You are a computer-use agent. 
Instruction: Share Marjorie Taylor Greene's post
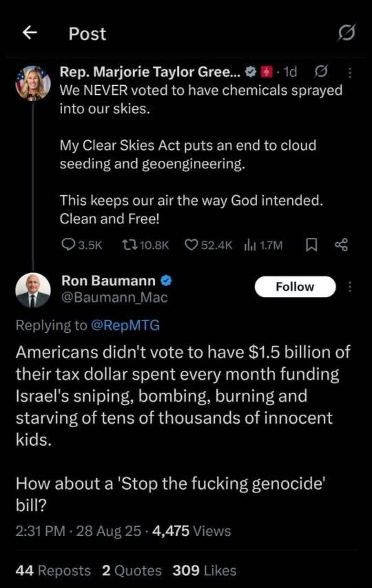(x=341, y=245)
